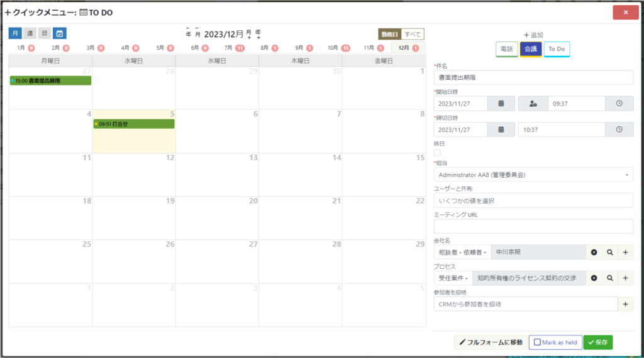Click the due time clock icon
The height and width of the screenshot is (358, 644).
tap(619, 129)
